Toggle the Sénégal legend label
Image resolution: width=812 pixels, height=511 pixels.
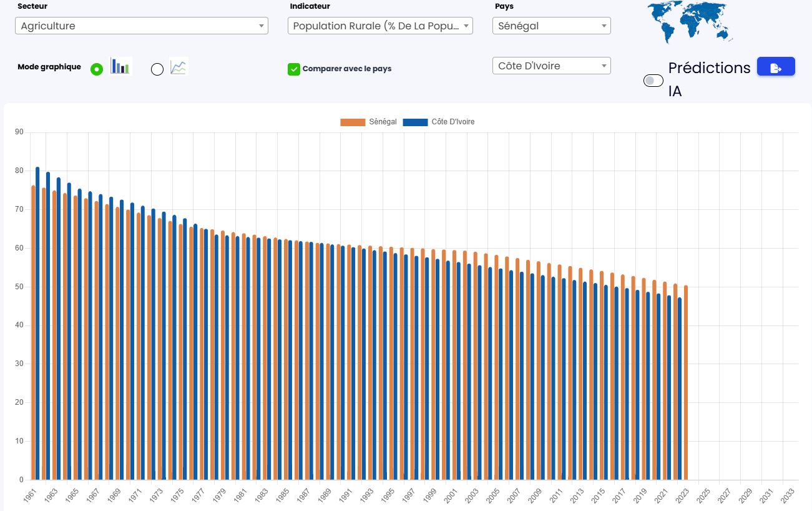pos(383,122)
